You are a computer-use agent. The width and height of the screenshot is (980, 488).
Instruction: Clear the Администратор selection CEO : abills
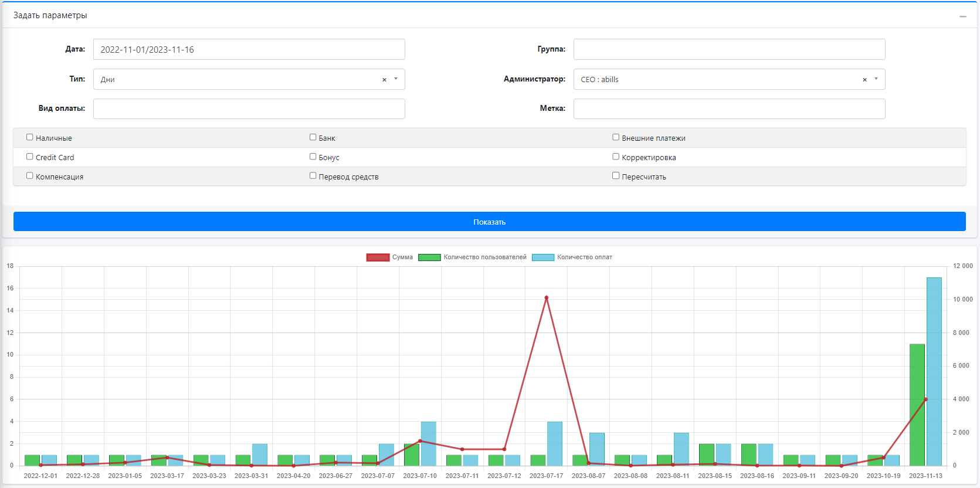[x=864, y=80]
